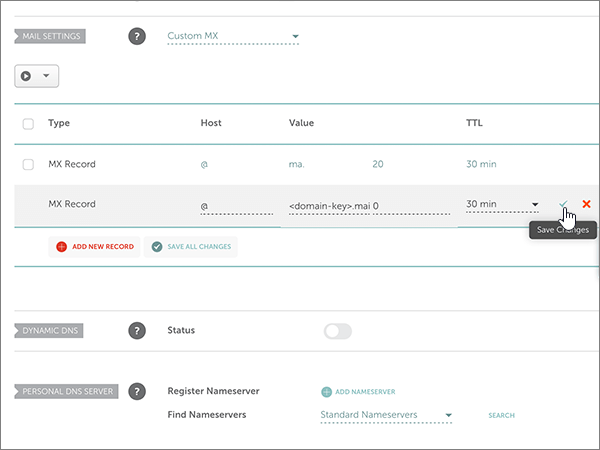Enable the Dynamic DNS status toggle
Screen dimensions: 600x450
(338, 331)
